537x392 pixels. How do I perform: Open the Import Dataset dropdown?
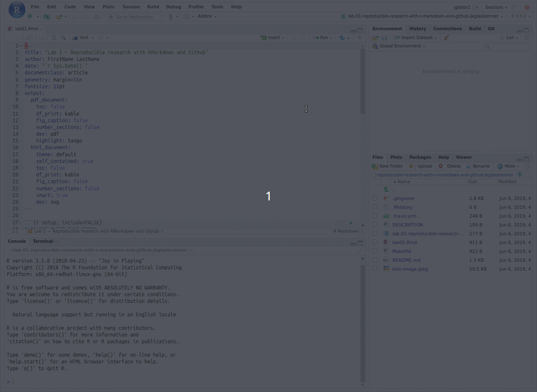(416, 38)
